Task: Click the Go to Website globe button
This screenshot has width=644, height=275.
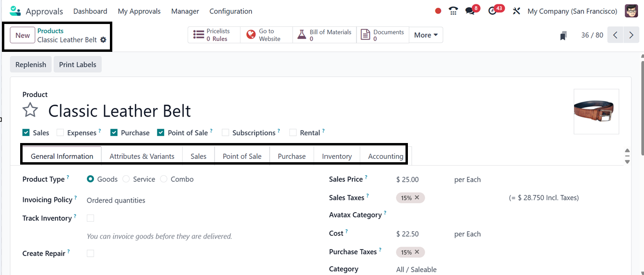Action: point(266,35)
